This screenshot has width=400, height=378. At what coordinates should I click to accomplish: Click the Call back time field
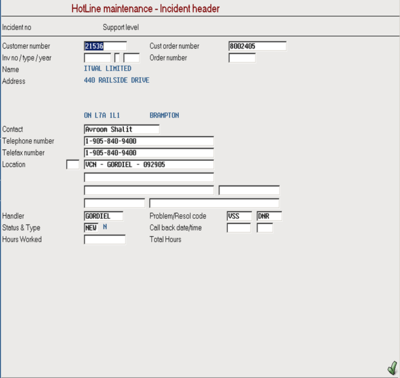tap(265, 228)
